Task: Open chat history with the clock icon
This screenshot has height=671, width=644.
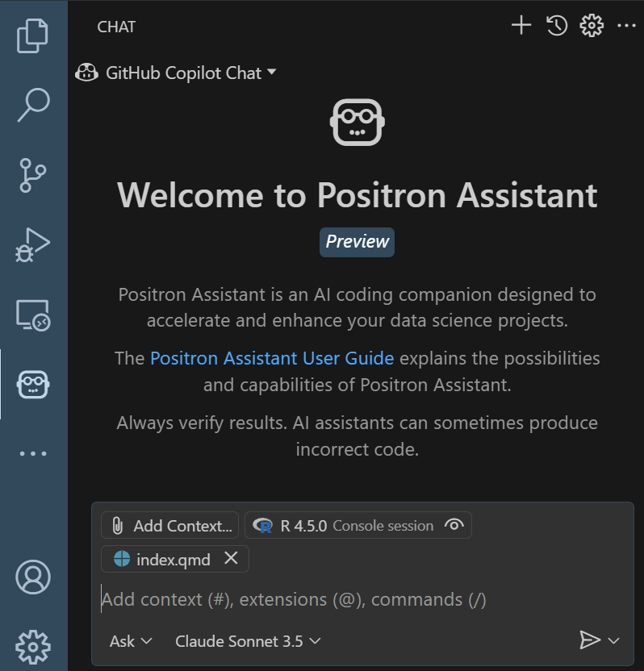Action: tap(556, 25)
